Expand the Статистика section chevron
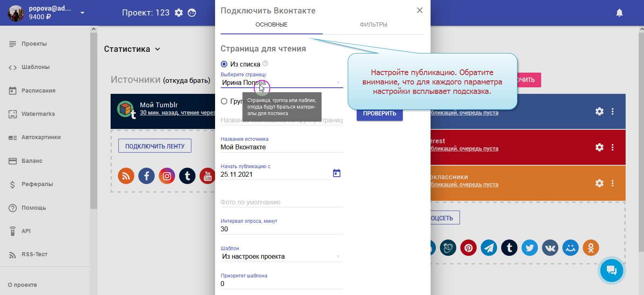 (158, 49)
